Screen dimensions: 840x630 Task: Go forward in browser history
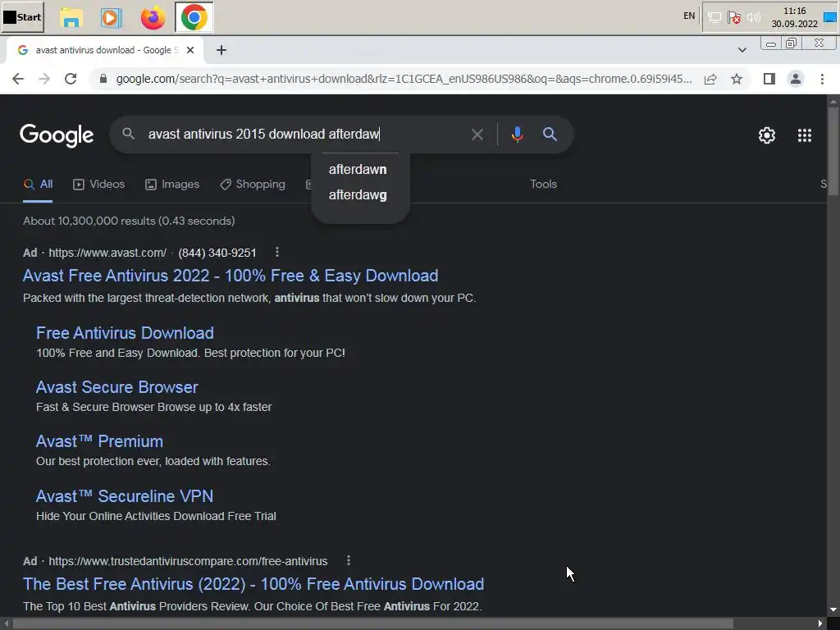click(x=44, y=79)
